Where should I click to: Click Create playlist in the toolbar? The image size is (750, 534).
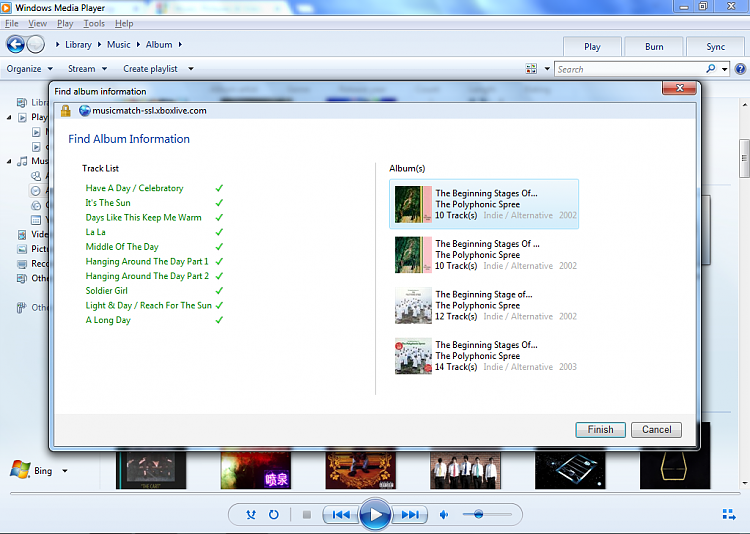tap(150, 69)
